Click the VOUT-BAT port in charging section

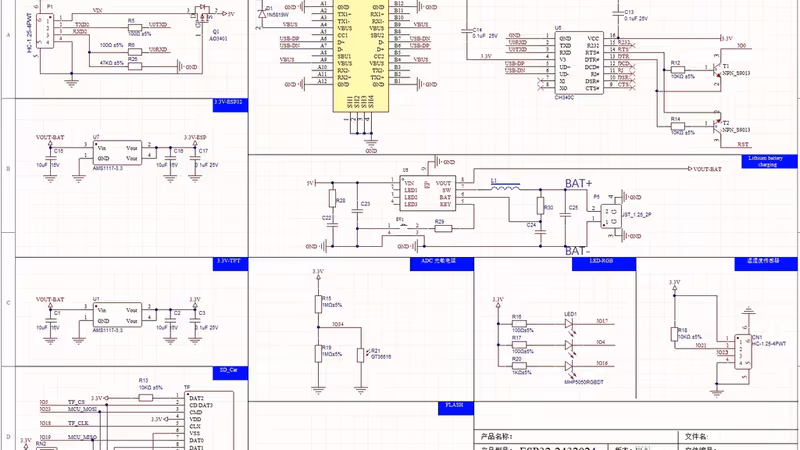click(705, 169)
